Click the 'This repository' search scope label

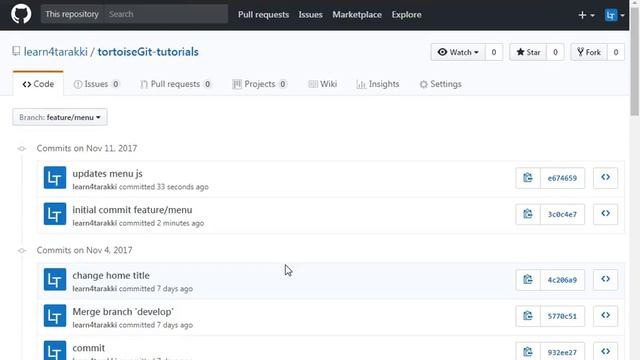[72, 14]
